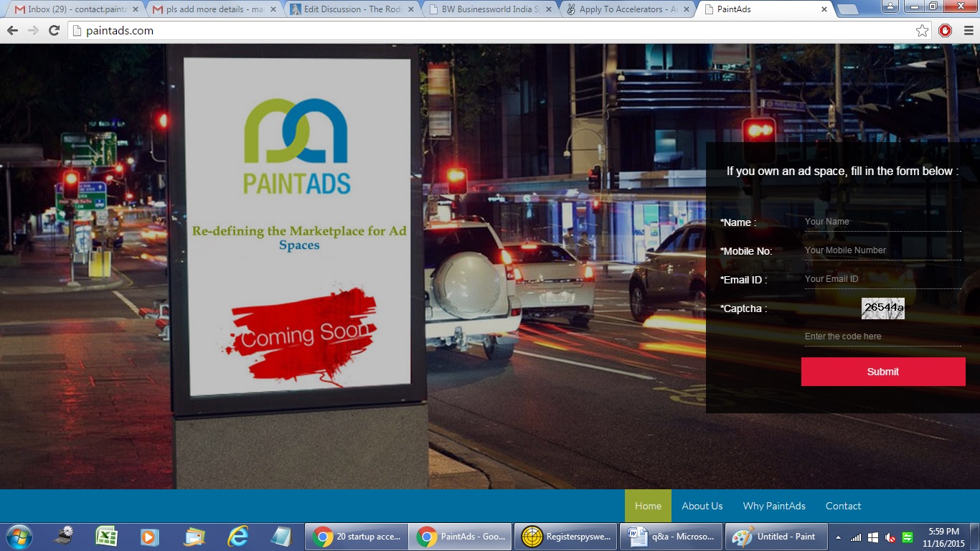Open the About Us page
Image resolution: width=980 pixels, height=551 pixels.
702,506
